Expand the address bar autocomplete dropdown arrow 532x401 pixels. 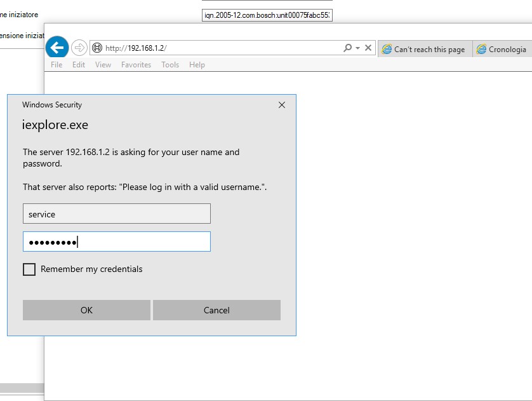point(358,48)
